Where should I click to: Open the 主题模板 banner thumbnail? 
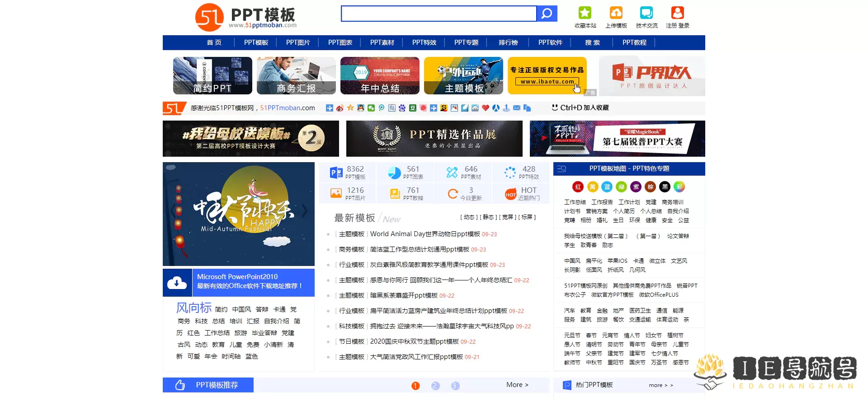[x=463, y=75]
